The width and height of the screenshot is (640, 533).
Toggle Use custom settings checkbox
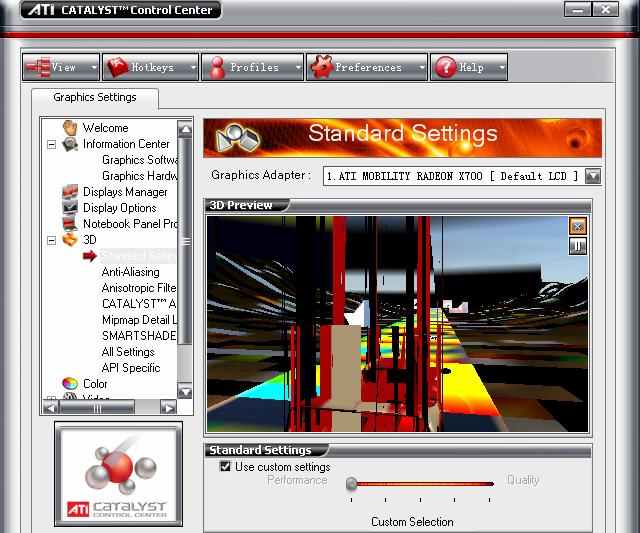pos(225,466)
